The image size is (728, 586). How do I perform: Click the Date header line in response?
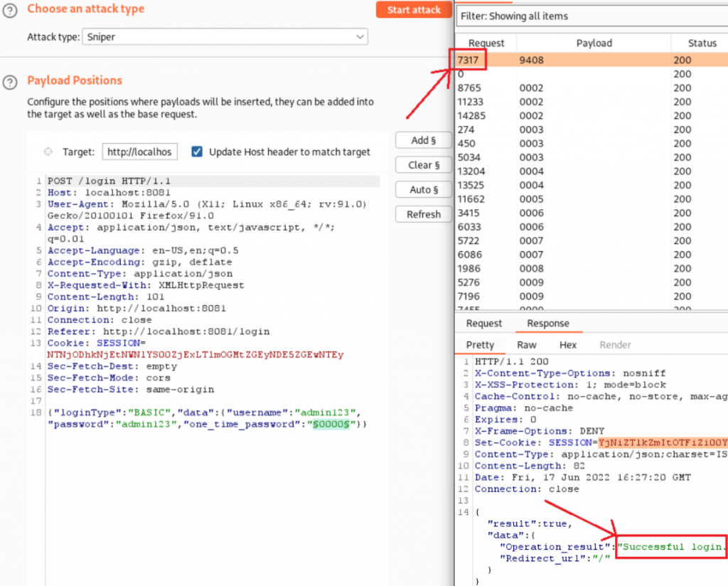tap(583, 477)
